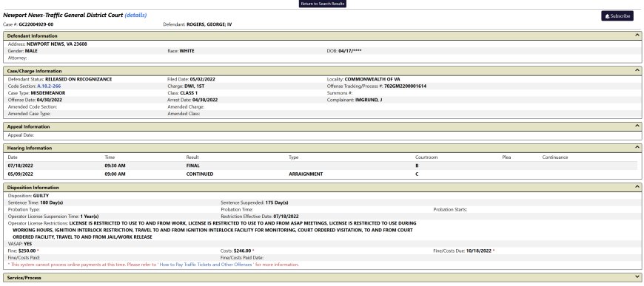Viewport: 644px width, 286px height.
Task: Open code section A.18.2-266 link
Action: click(49, 86)
